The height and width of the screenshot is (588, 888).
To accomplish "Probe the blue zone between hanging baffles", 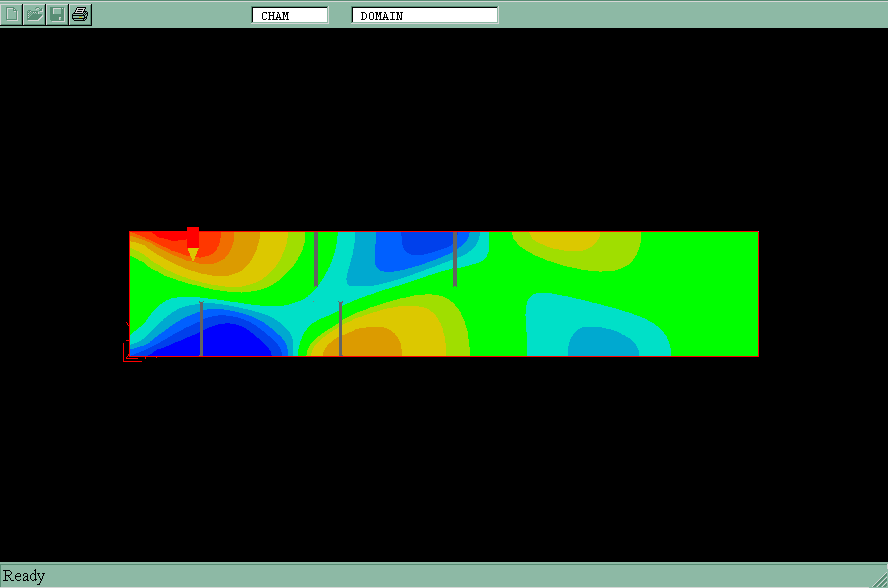I will (x=412, y=243).
